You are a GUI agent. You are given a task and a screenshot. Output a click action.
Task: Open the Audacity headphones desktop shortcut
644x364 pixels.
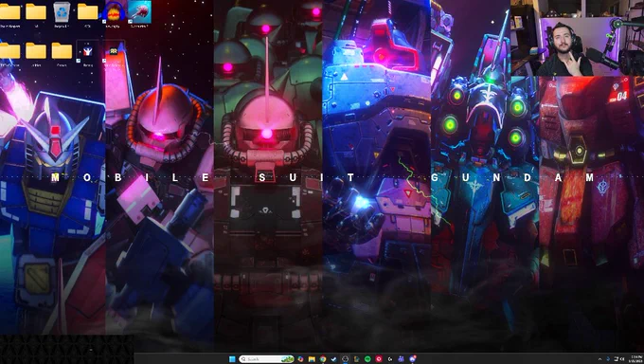coord(114,12)
